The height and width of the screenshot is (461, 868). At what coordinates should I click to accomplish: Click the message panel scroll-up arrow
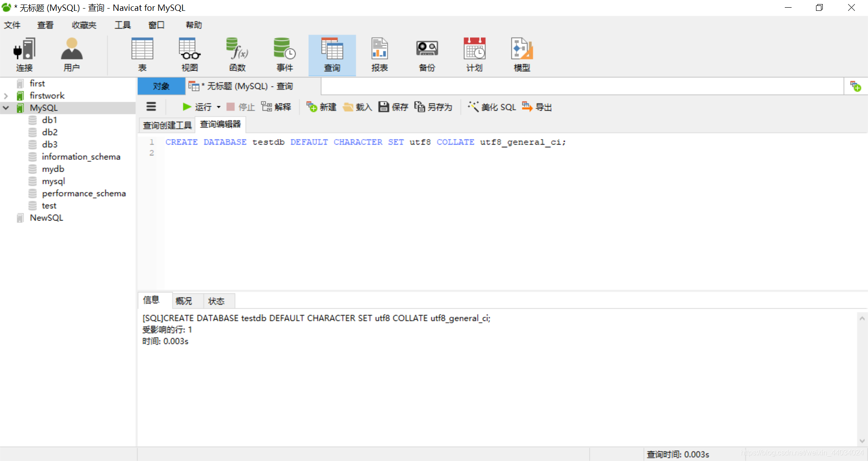862,319
